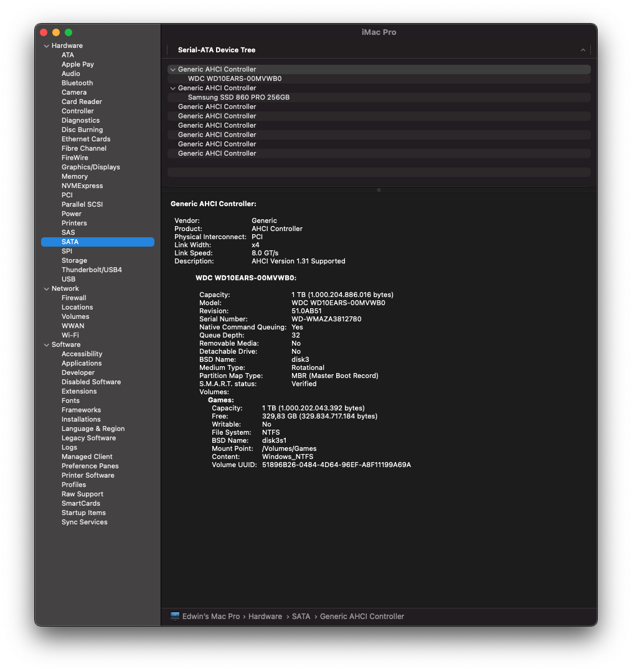Click the green full-screen window button
The width and height of the screenshot is (632, 672).
point(68,32)
